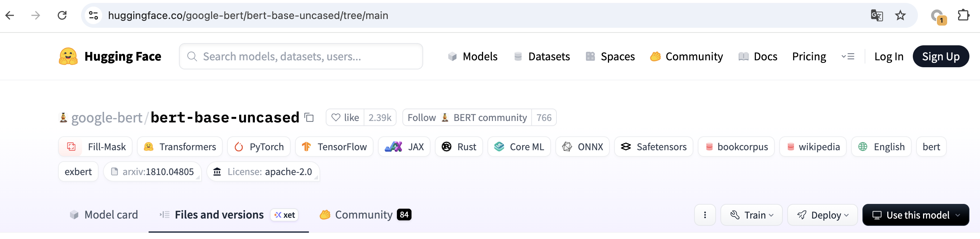Viewport: 980px width, 239px height.
Task: Expand the Train dropdown
Action: 751,215
